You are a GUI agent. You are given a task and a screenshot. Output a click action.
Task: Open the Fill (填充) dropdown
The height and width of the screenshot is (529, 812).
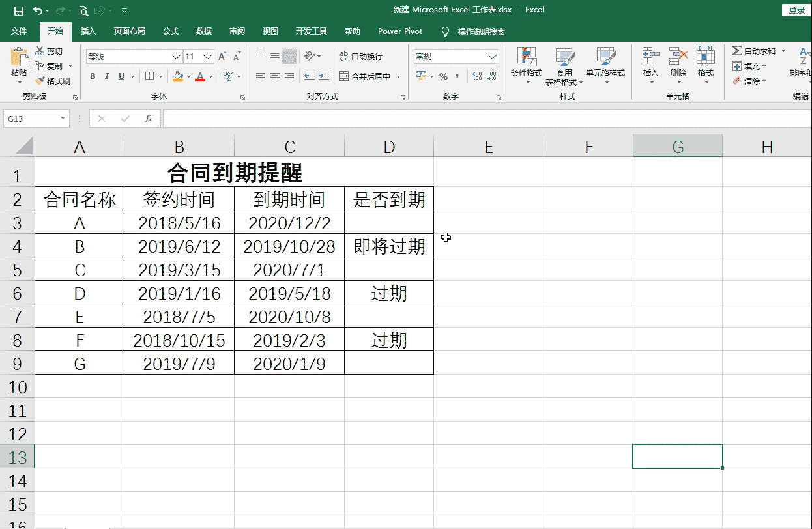pyautogui.click(x=749, y=66)
